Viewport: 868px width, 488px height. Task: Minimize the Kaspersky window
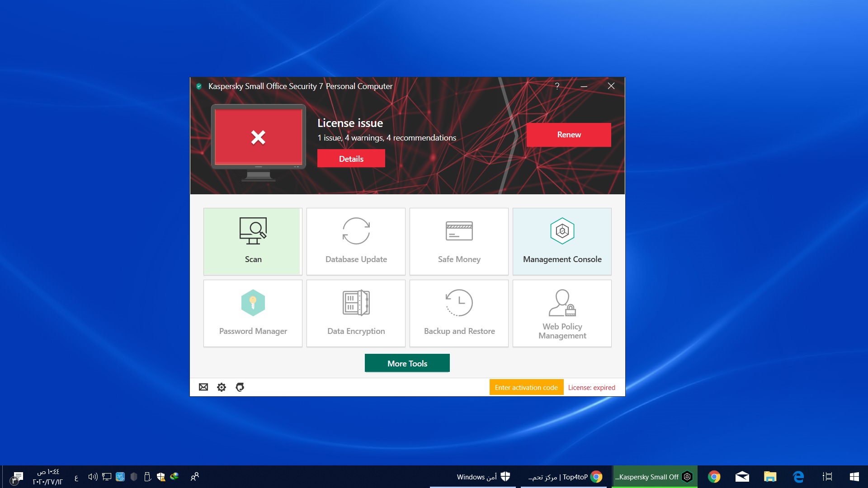pyautogui.click(x=584, y=86)
